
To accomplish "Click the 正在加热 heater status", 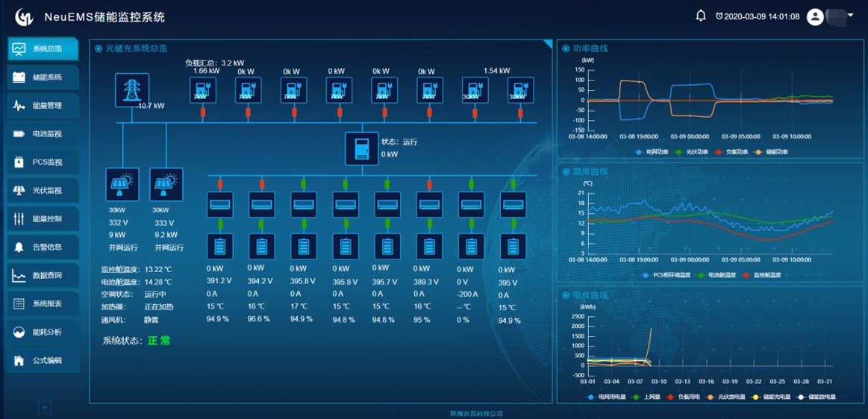I will pyautogui.click(x=159, y=306).
